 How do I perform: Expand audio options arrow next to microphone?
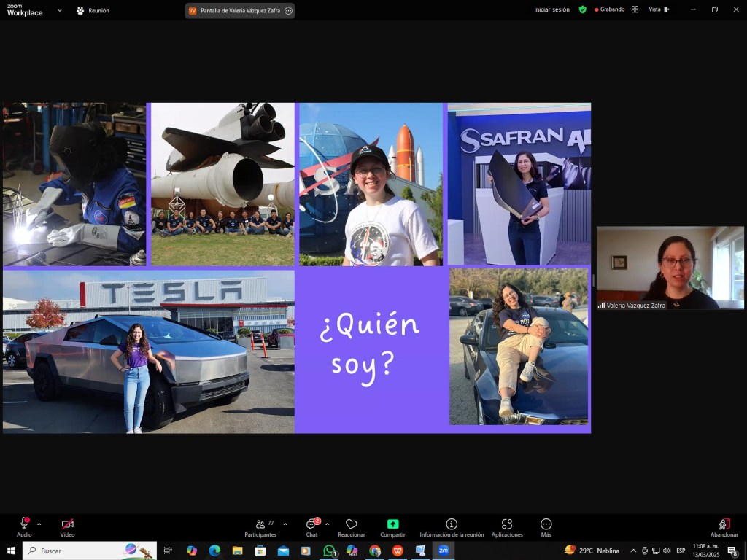point(39,524)
